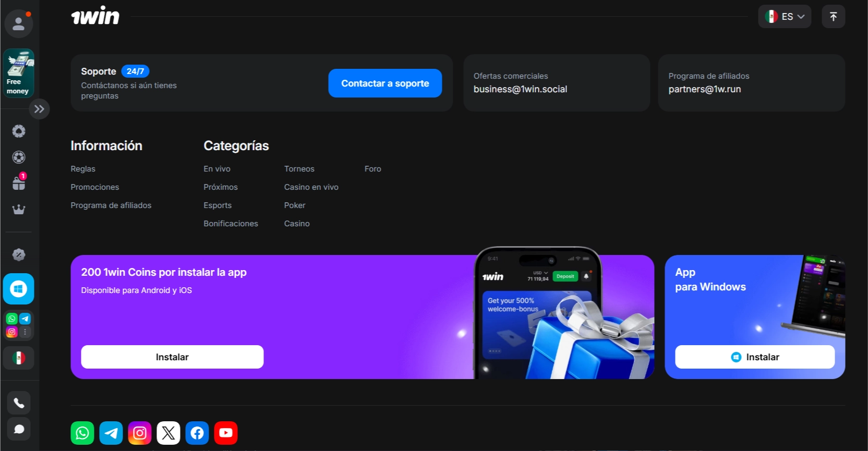Open Telegram icon in the footer

tap(111, 433)
